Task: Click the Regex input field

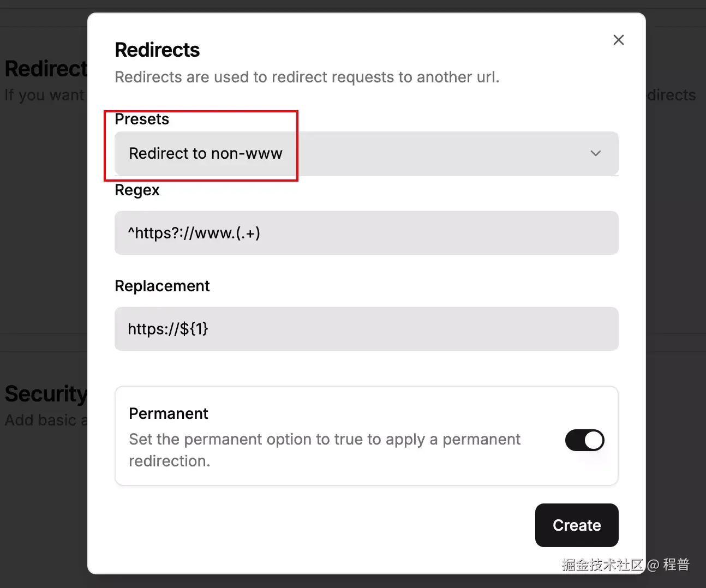Action: point(366,233)
